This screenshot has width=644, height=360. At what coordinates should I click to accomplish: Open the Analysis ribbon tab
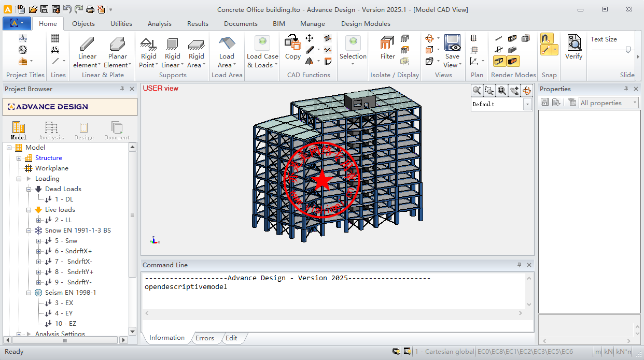pyautogui.click(x=159, y=23)
